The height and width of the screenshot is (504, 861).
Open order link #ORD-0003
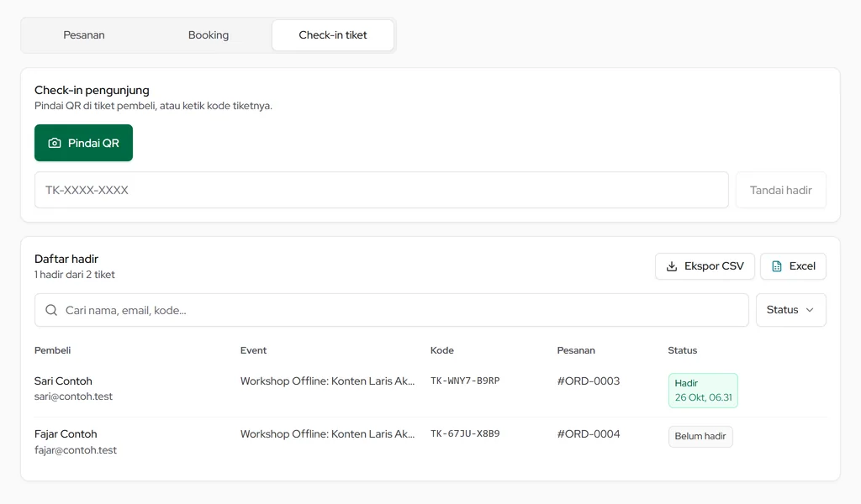[x=588, y=381]
